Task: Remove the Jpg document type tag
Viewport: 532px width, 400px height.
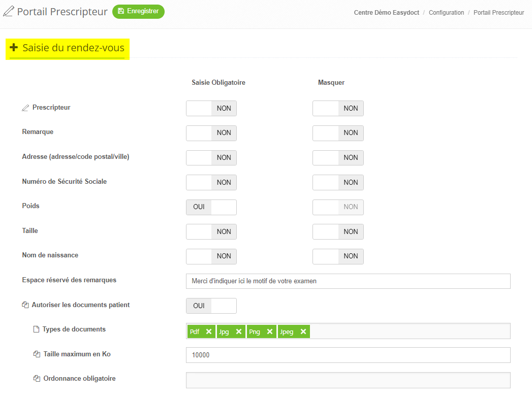Action: (238, 331)
